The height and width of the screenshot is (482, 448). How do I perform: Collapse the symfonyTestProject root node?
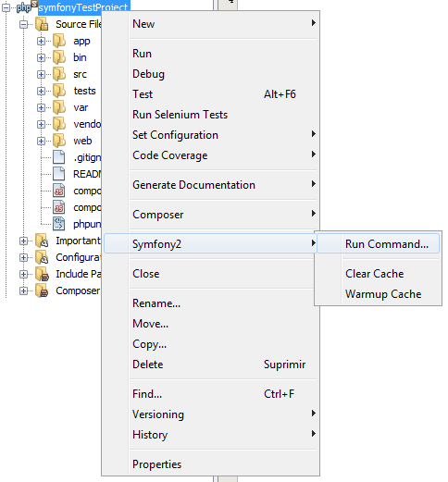(x=6, y=7)
